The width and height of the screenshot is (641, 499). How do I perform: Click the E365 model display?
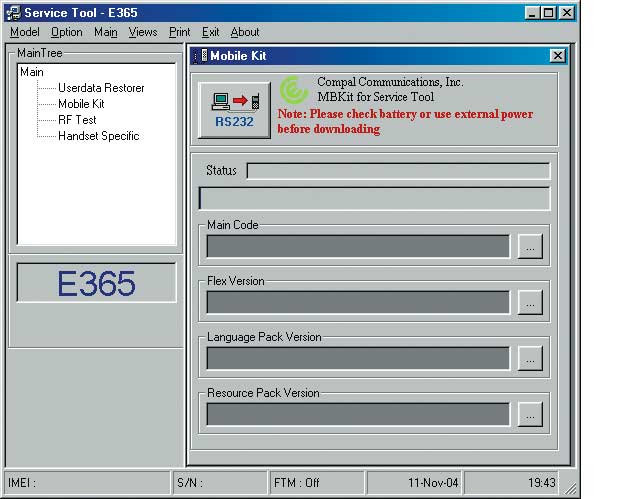click(x=96, y=283)
